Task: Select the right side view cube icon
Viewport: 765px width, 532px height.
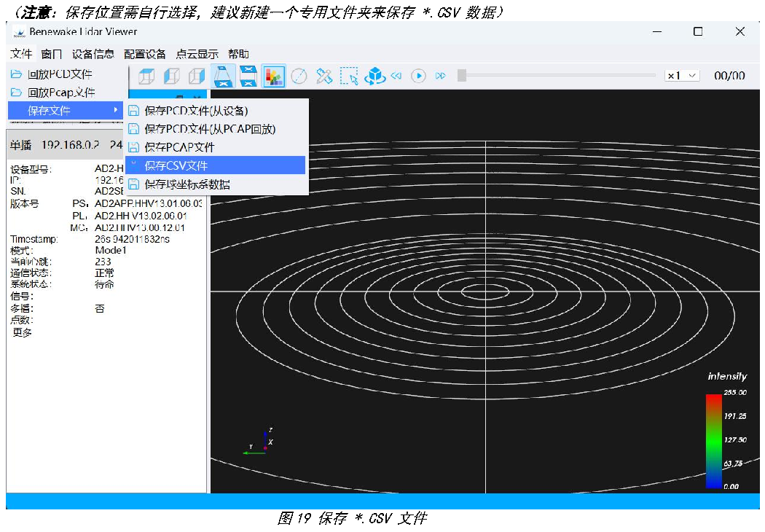Action: [197, 76]
